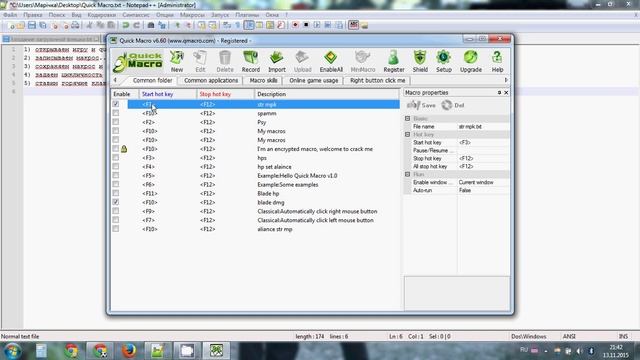This screenshot has width=640, height=360.
Task: Uncheck the blade dmg macro
Action: pos(116,202)
